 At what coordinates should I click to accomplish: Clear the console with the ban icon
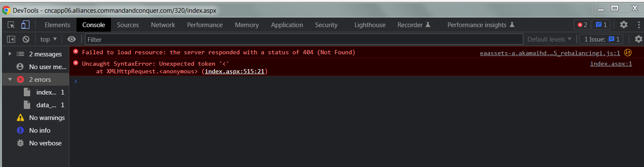26,39
